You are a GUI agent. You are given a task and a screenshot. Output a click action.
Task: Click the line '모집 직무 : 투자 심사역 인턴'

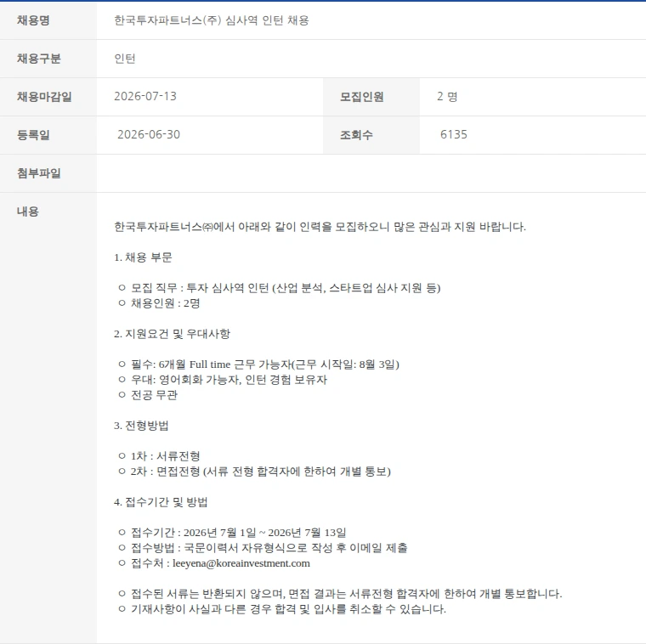pyautogui.click(x=286, y=288)
